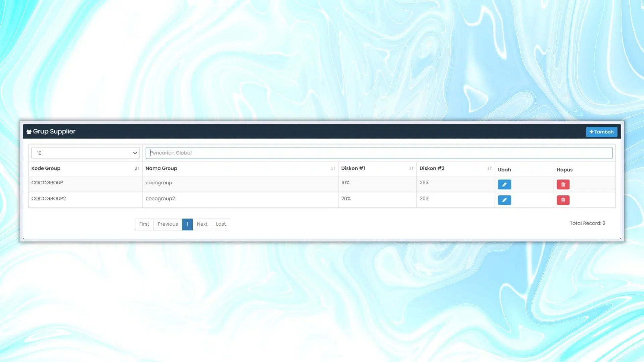644x362 pixels.
Task: Click the cocogroup2 name cell
Action: [240, 200]
